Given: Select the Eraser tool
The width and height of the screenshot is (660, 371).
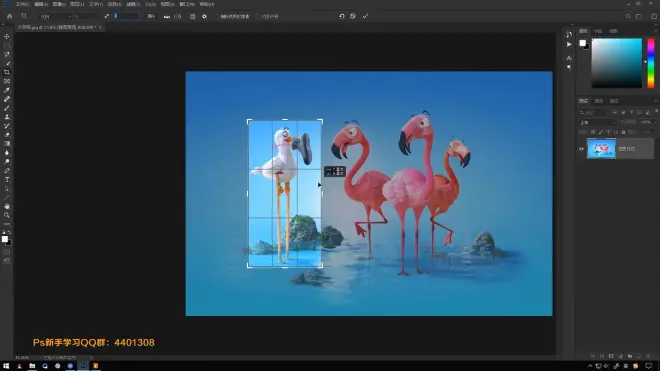Looking at the screenshot, I should click(7, 135).
